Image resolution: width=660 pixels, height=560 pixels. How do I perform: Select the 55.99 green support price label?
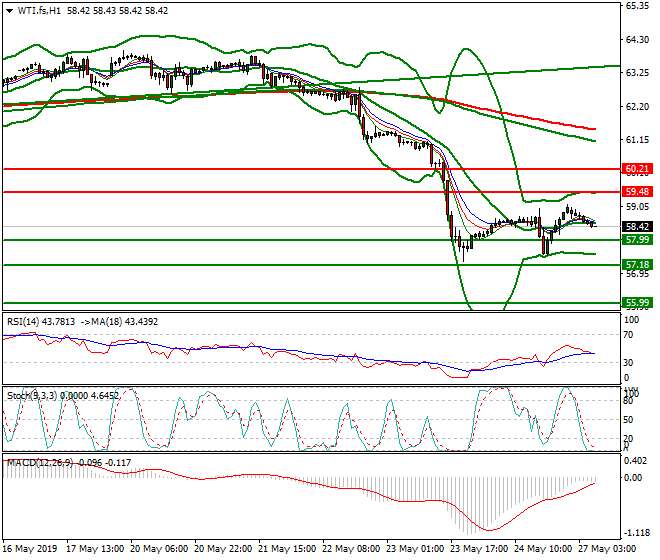637,303
